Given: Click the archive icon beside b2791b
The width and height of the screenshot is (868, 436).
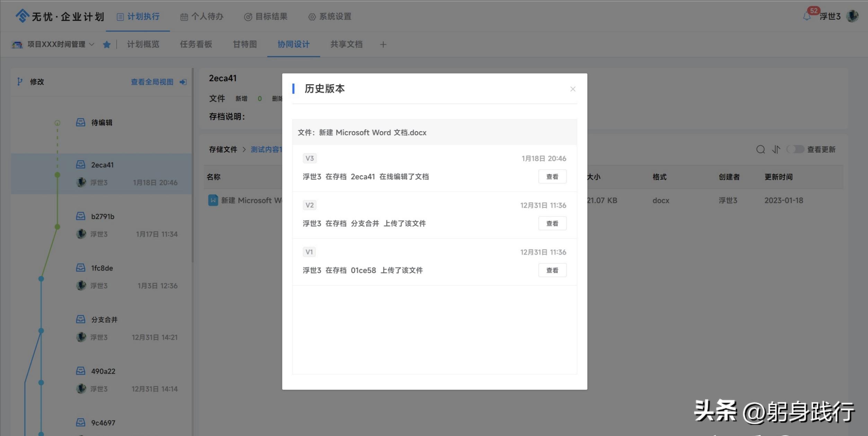Looking at the screenshot, I should coord(80,216).
